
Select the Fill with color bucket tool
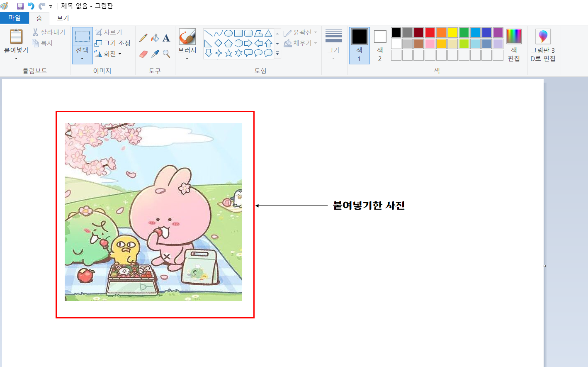click(x=155, y=38)
